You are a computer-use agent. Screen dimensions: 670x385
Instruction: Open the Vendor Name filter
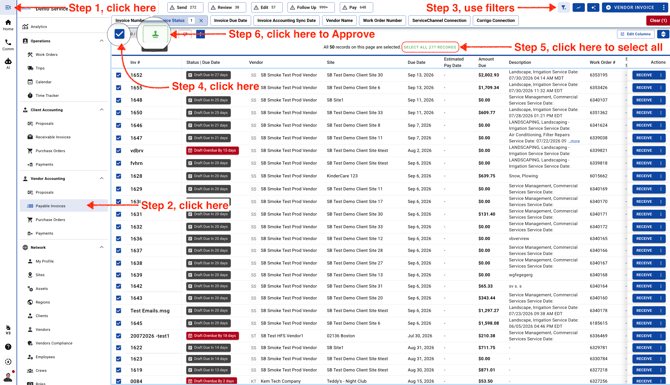[339, 20]
